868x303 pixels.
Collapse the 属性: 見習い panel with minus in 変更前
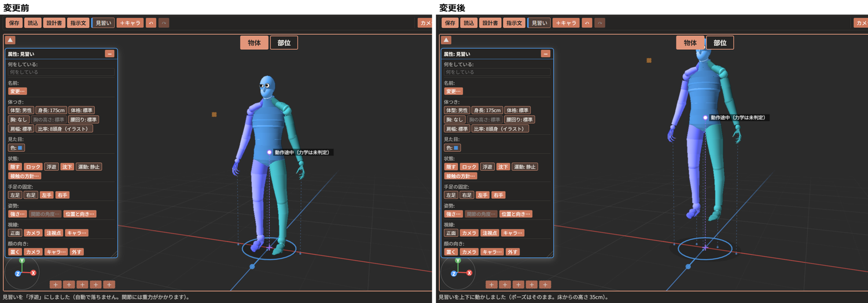pos(109,54)
